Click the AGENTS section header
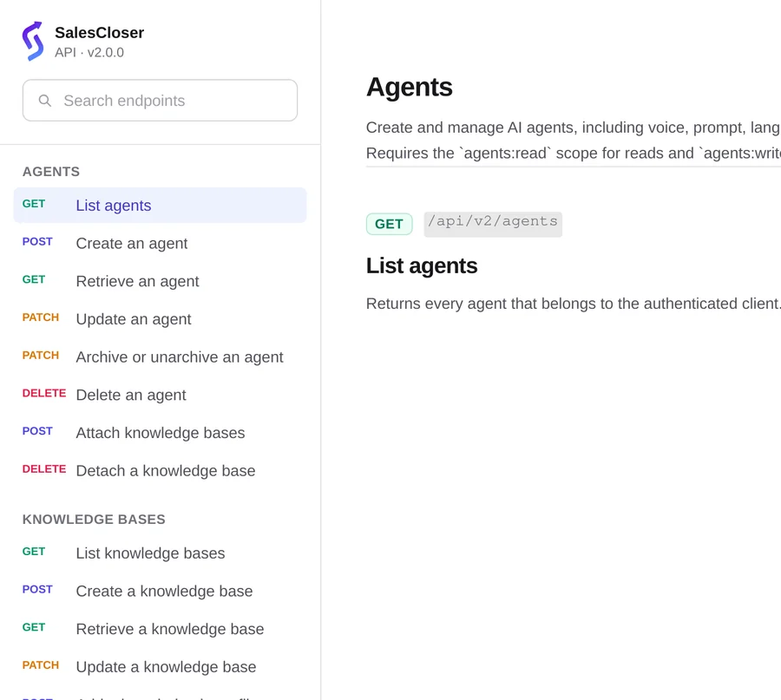Screen dimensions: 781x700 (51, 171)
